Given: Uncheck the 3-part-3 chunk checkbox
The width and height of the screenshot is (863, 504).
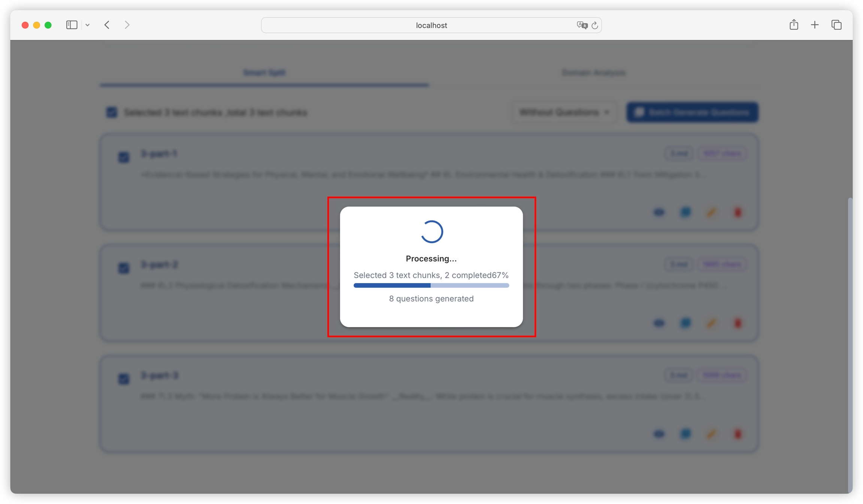Looking at the screenshot, I should coord(124,379).
